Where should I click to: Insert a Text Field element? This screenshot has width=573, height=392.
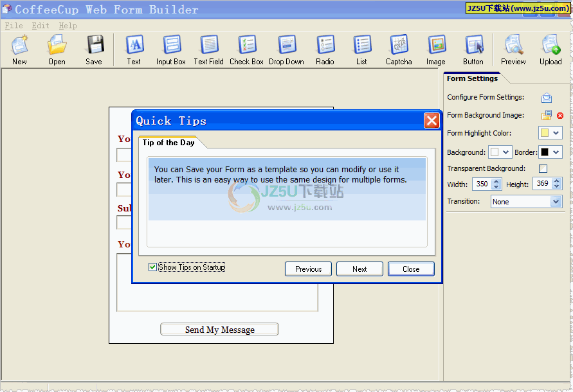pos(208,50)
